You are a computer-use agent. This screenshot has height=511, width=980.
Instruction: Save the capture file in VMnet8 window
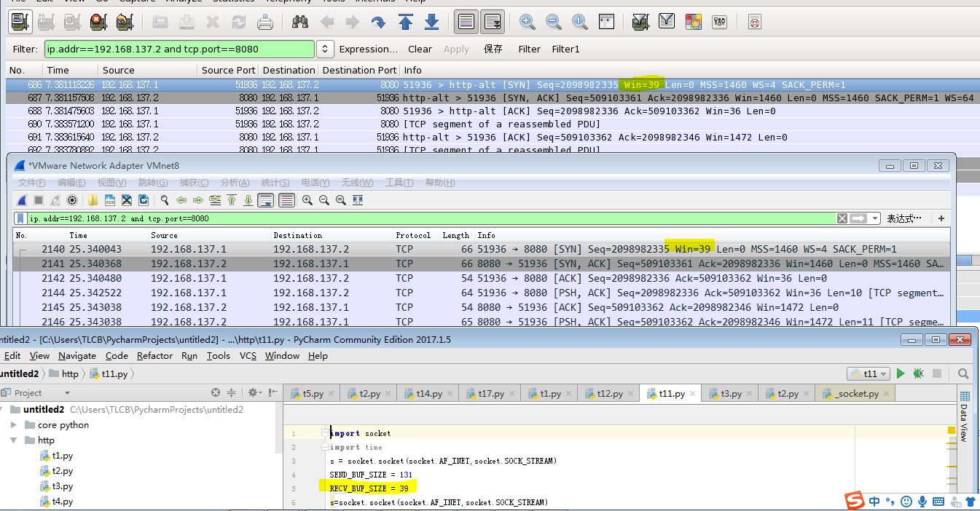point(110,200)
